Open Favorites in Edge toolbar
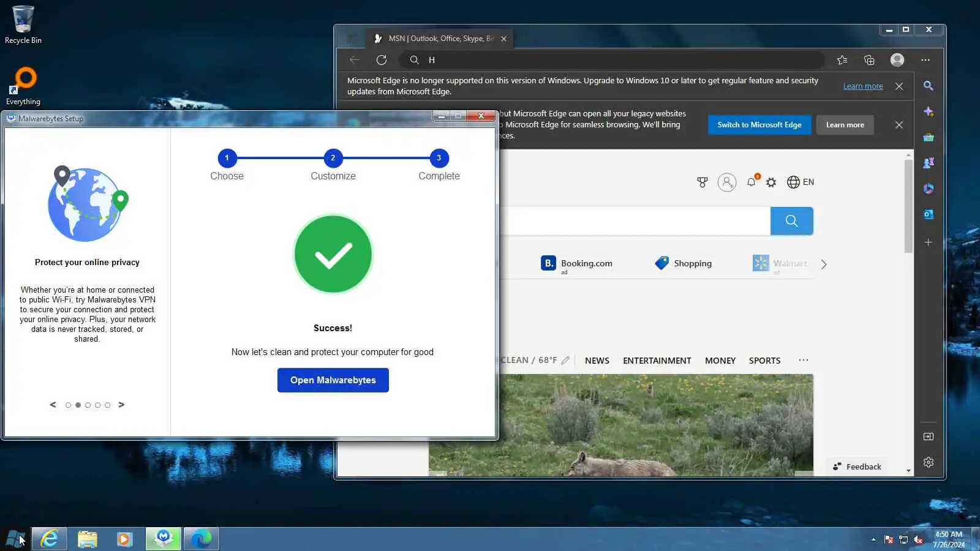Screen dimensions: 980x551 [x=842, y=60]
